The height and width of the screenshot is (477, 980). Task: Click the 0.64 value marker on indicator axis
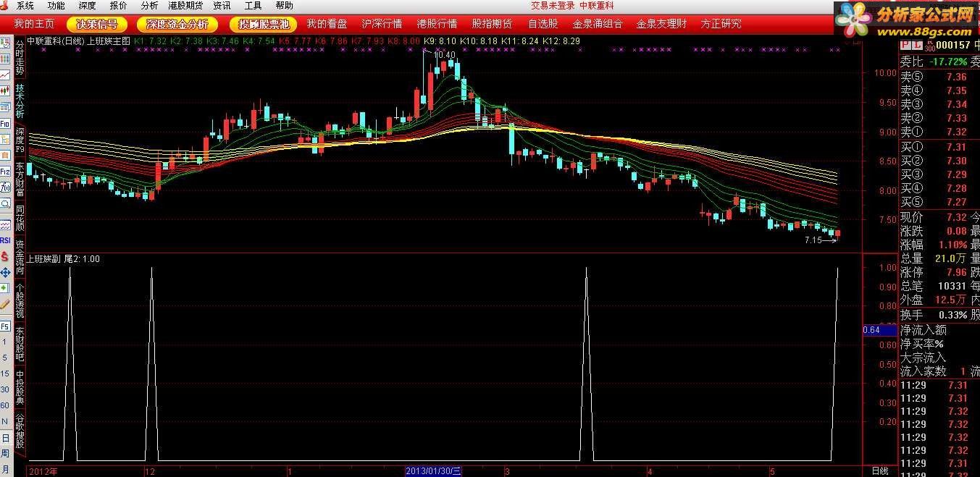881,330
